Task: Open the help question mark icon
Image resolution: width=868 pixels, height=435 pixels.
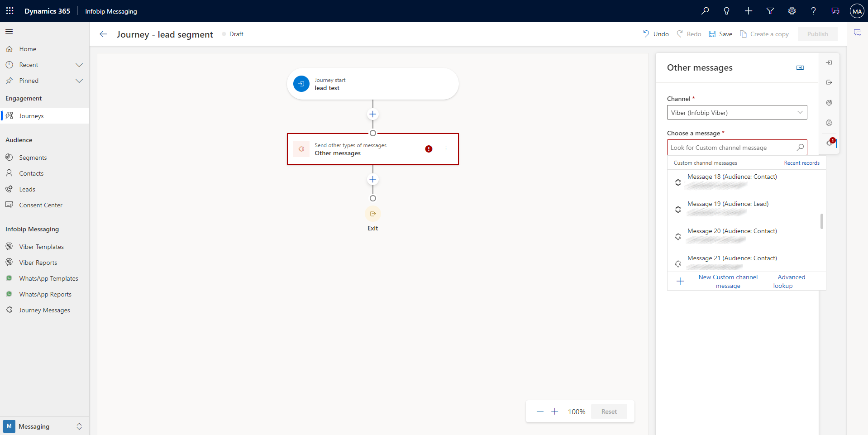Action: click(x=814, y=11)
